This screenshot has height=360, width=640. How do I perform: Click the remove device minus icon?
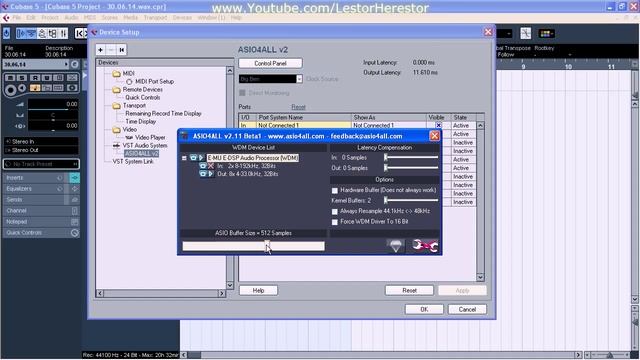[111, 50]
